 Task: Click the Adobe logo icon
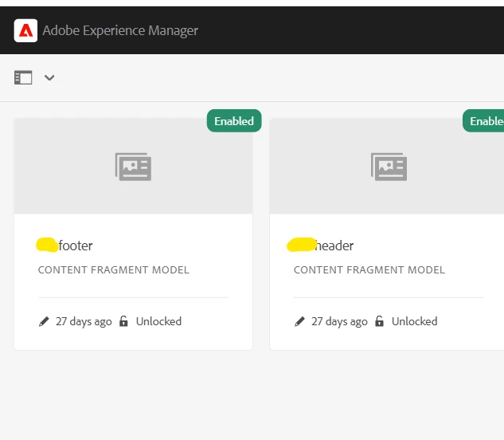pyautogui.click(x=25, y=30)
